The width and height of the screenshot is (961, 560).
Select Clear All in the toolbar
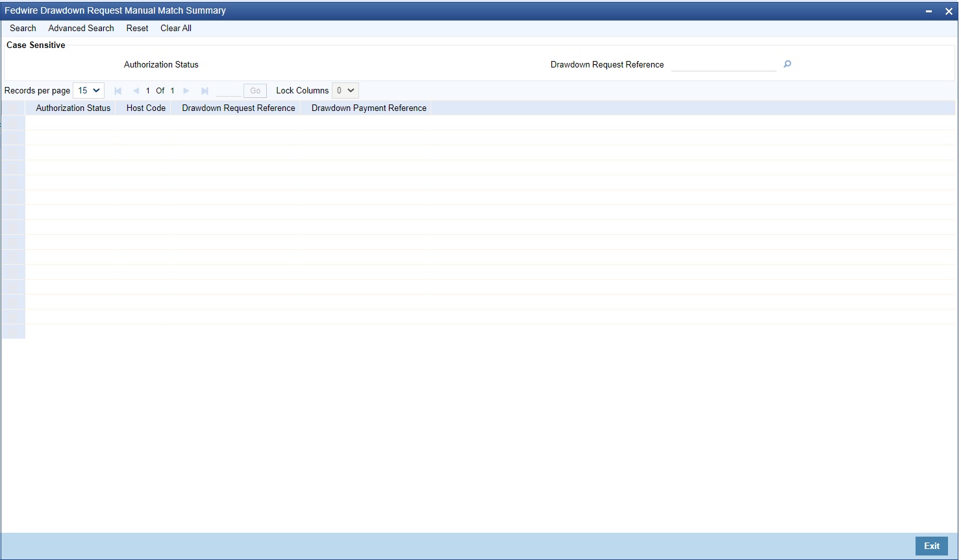(176, 29)
